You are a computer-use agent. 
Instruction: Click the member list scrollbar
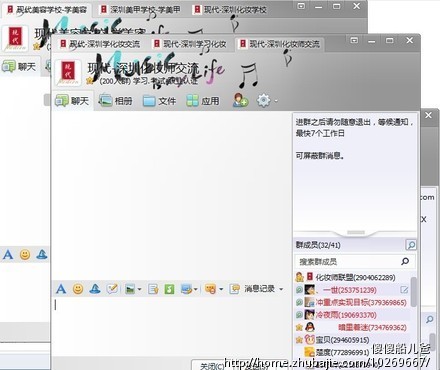click(414, 292)
